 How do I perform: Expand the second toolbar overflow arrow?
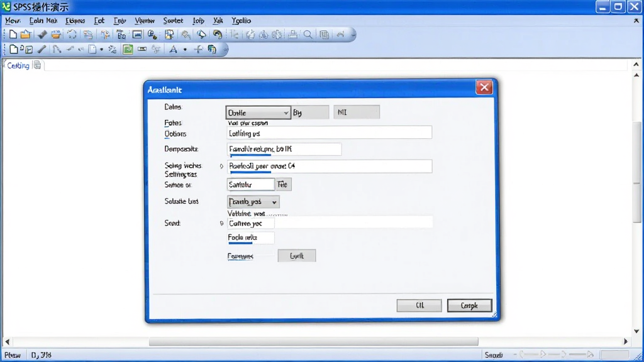point(225,49)
